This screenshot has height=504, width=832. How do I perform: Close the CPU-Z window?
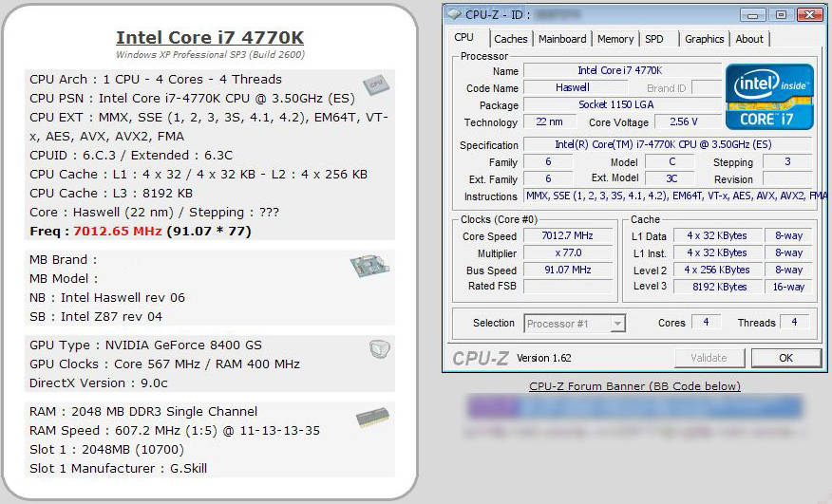point(810,15)
